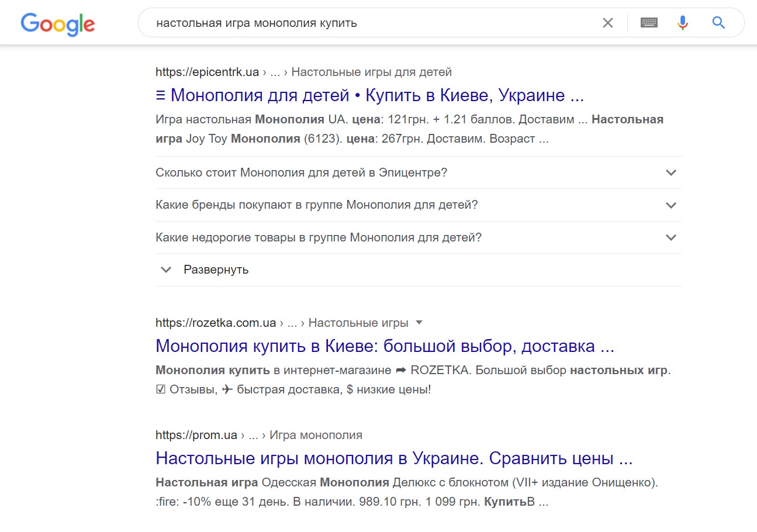Start voice search via microphone
The height and width of the screenshot is (532, 757).
(682, 23)
